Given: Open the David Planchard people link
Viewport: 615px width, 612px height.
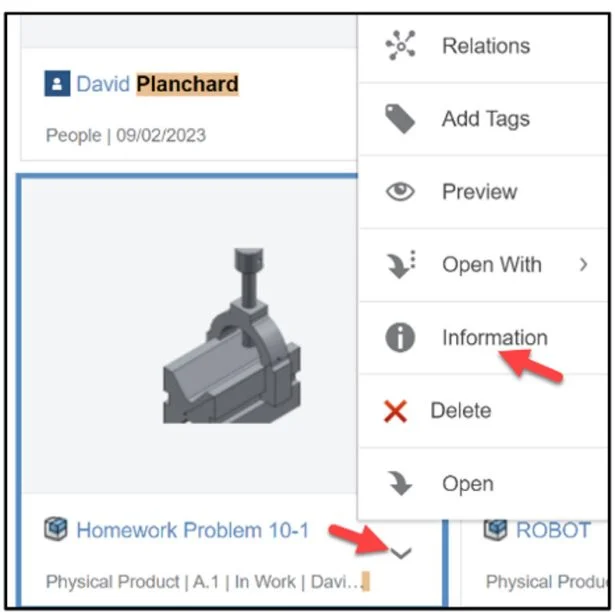Looking at the screenshot, I should [x=157, y=83].
